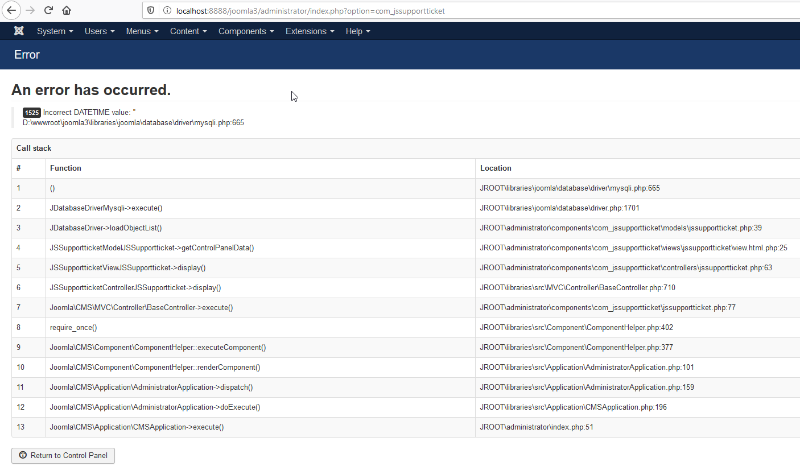Open the site information icon

(164, 10)
